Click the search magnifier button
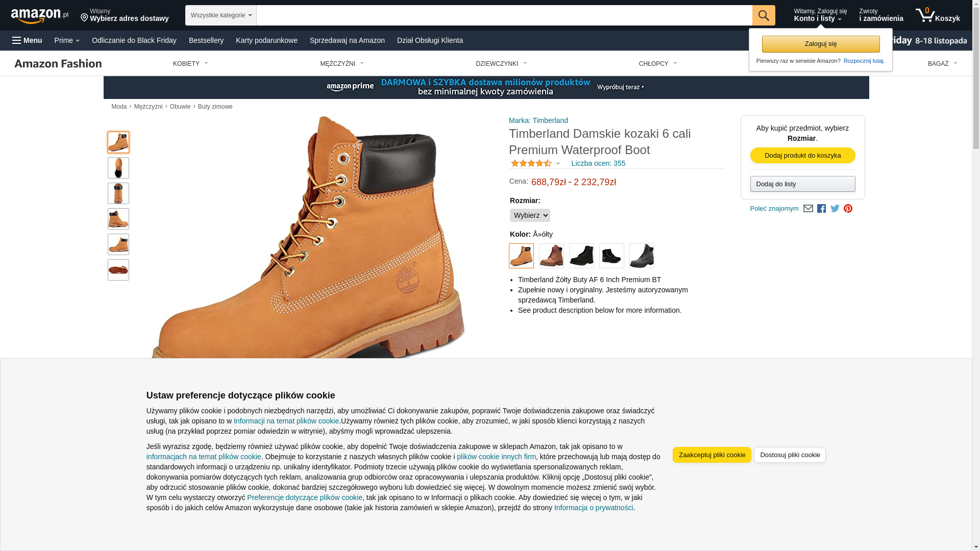 tap(764, 15)
